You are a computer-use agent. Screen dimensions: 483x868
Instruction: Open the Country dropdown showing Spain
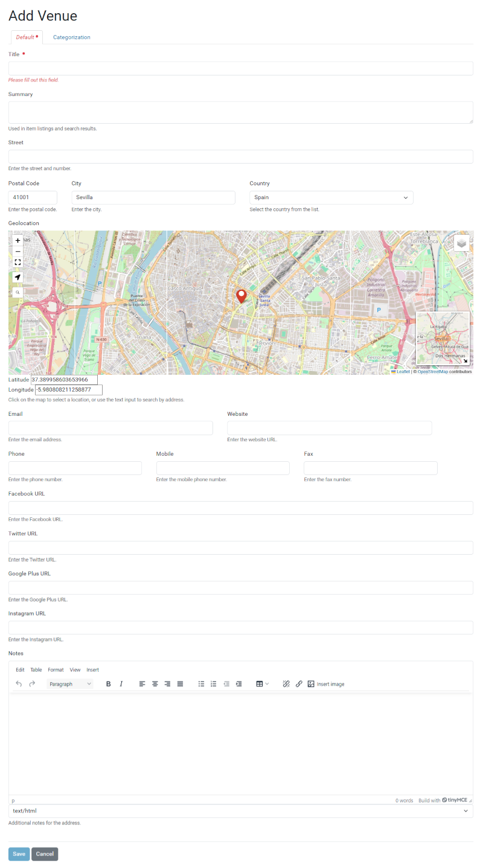point(331,197)
